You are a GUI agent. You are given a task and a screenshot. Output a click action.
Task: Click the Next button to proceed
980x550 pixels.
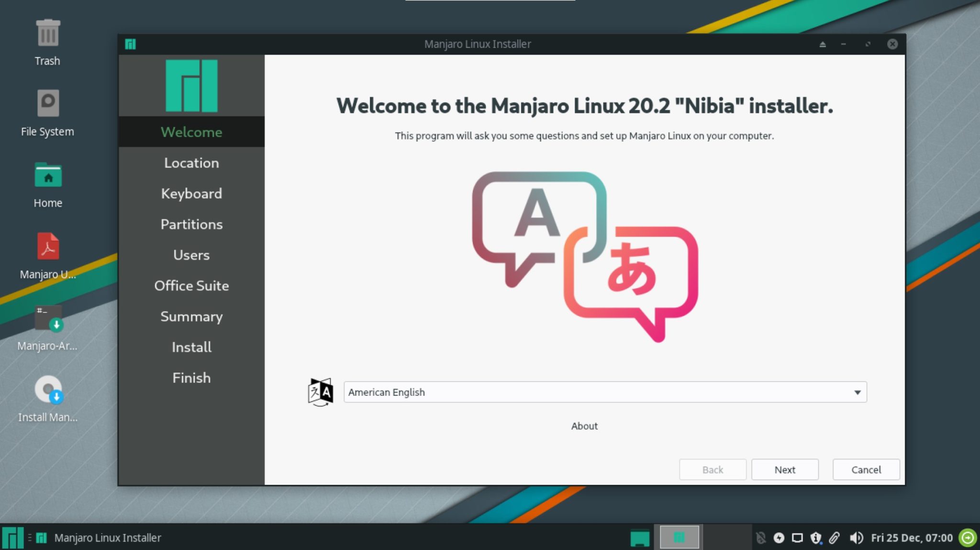[x=785, y=469]
